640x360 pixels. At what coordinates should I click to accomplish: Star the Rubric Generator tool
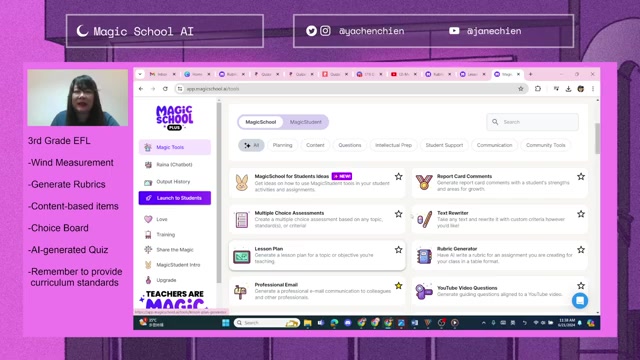(x=581, y=250)
